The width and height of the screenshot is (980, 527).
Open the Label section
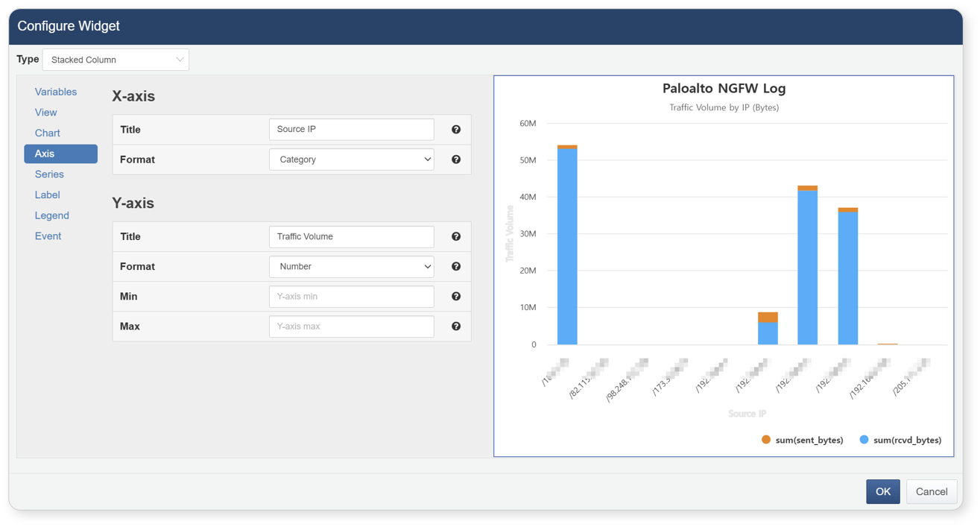coord(47,195)
